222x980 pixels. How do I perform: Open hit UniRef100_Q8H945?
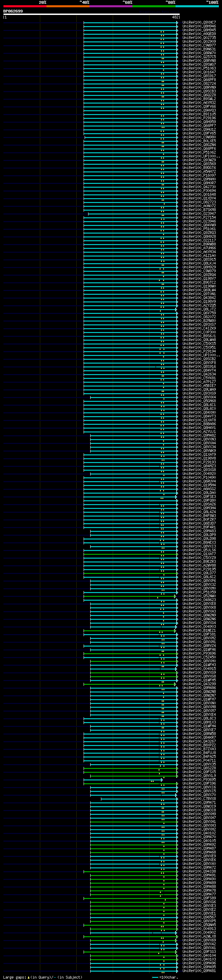click(x=199, y=31)
